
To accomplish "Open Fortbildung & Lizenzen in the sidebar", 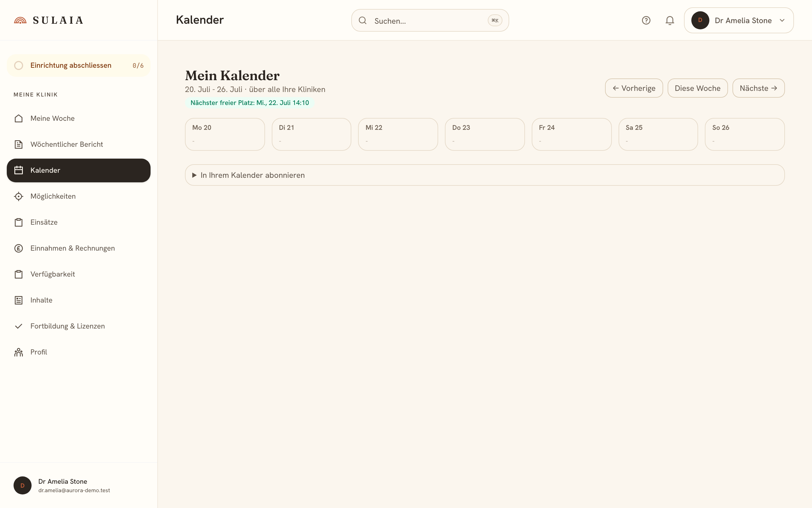I will coord(78,326).
